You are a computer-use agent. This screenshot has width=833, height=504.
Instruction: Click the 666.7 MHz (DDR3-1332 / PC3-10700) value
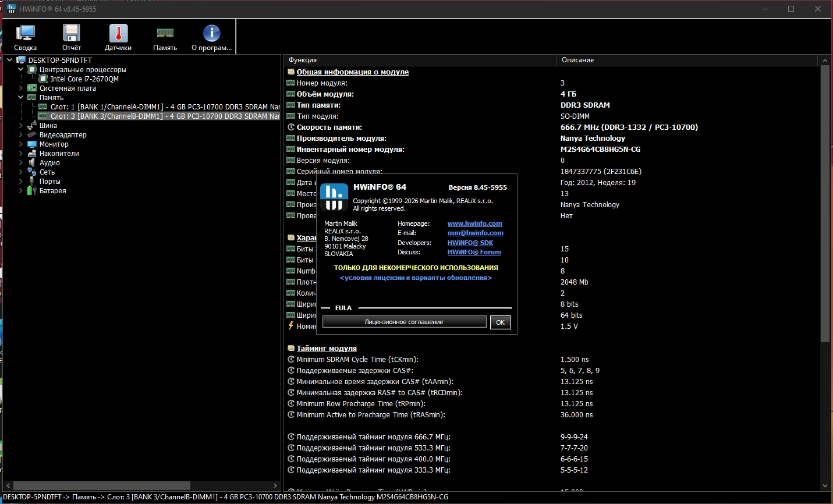pos(629,127)
